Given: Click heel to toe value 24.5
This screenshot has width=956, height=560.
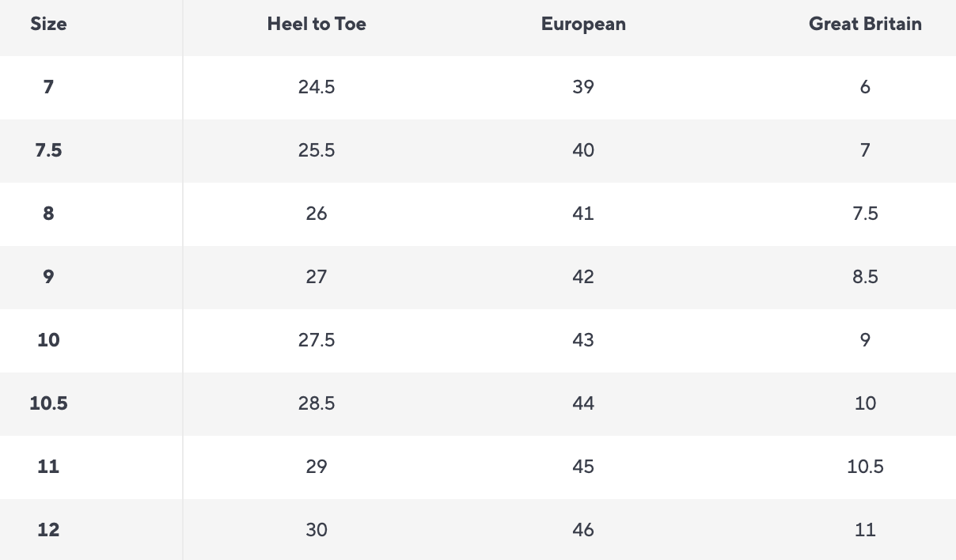Looking at the screenshot, I should click(x=317, y=87).
